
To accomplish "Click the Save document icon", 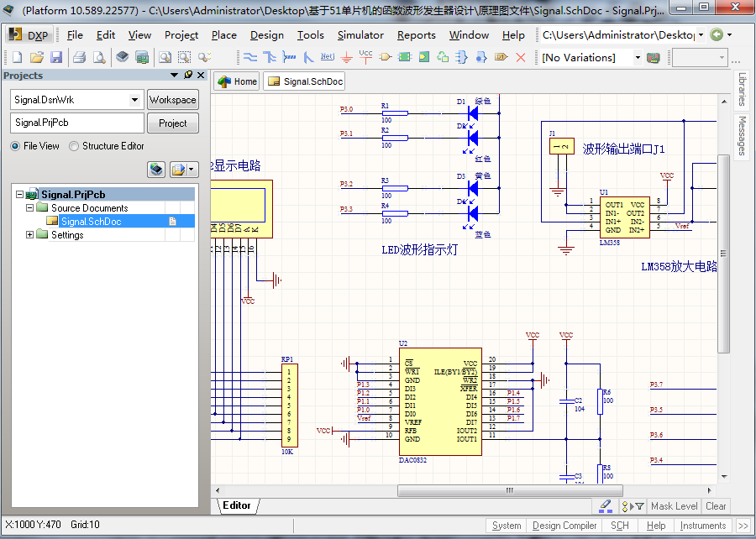I will coord(56,58).
